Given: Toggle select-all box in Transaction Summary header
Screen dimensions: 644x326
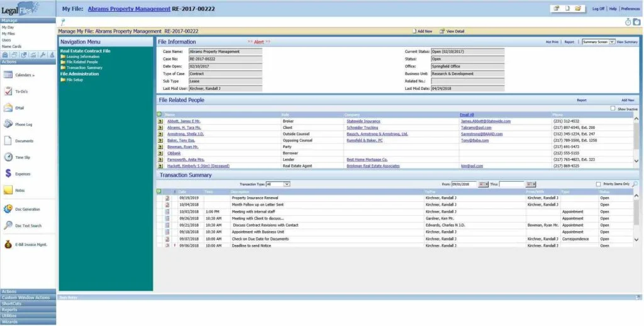Looking at the screenshot, I should [x=159, y=191].
